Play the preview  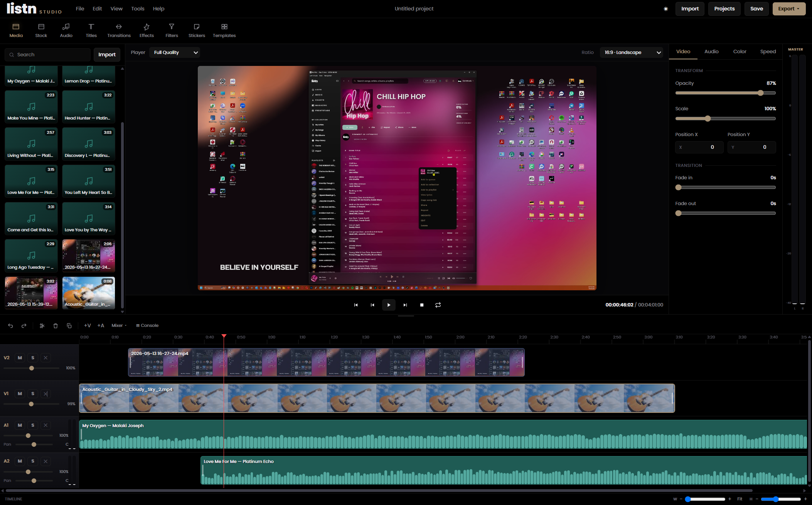[389, 305]
